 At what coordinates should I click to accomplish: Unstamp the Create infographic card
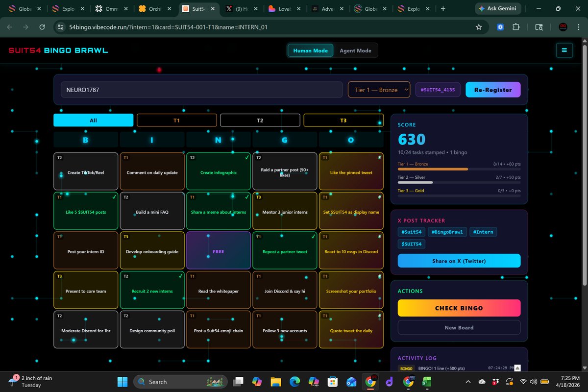(219, 171)
